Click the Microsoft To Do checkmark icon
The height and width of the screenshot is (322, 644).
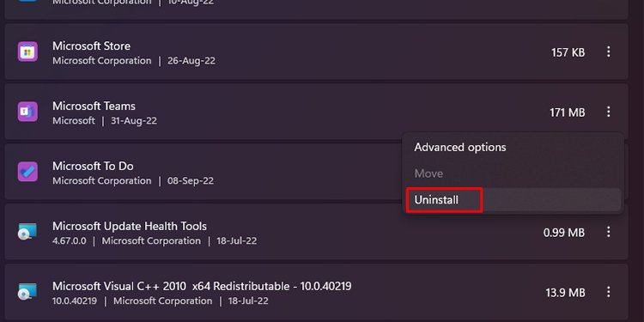[x=28, y=172]
